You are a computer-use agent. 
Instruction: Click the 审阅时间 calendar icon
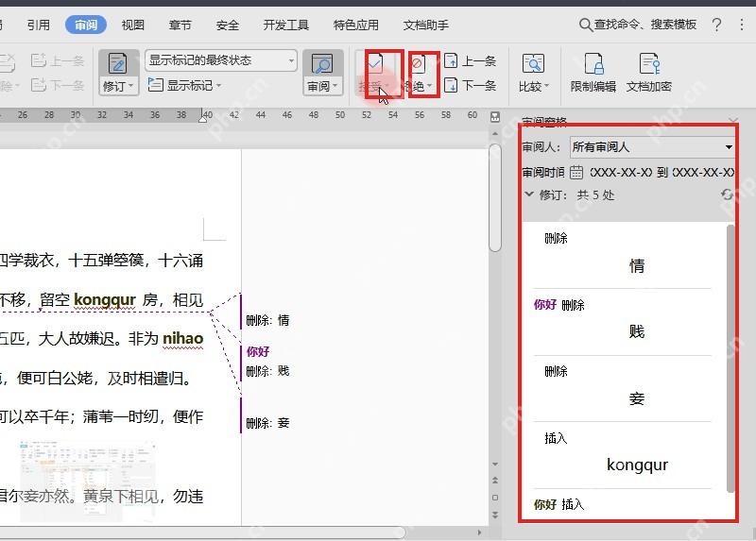click(x=576, y=172)
